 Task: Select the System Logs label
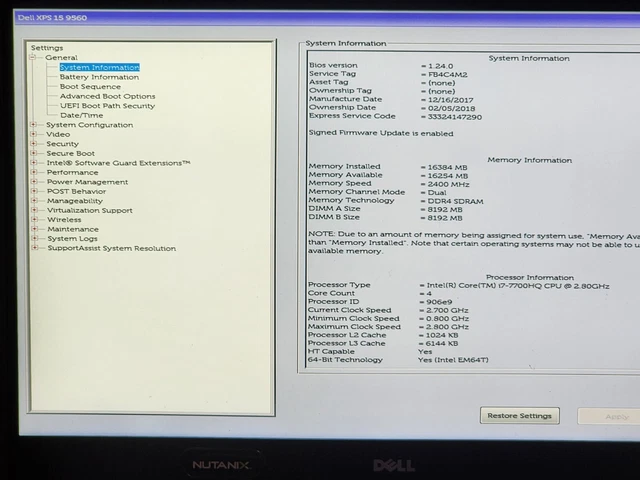[72, 238]
